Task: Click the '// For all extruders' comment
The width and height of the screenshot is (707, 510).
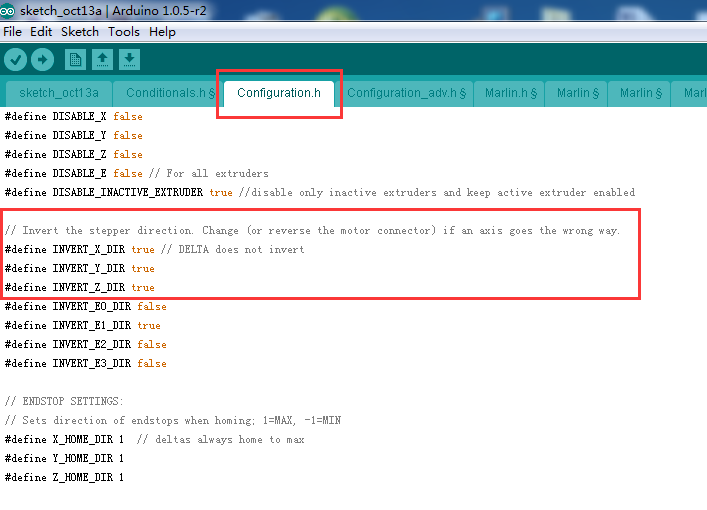Action: 209,174
